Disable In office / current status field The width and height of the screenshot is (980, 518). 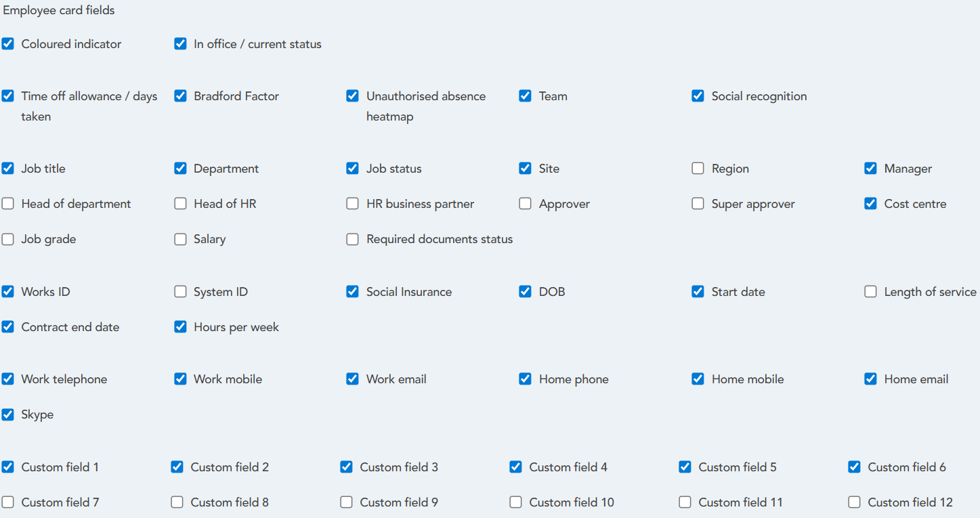[x=180, y=44]
